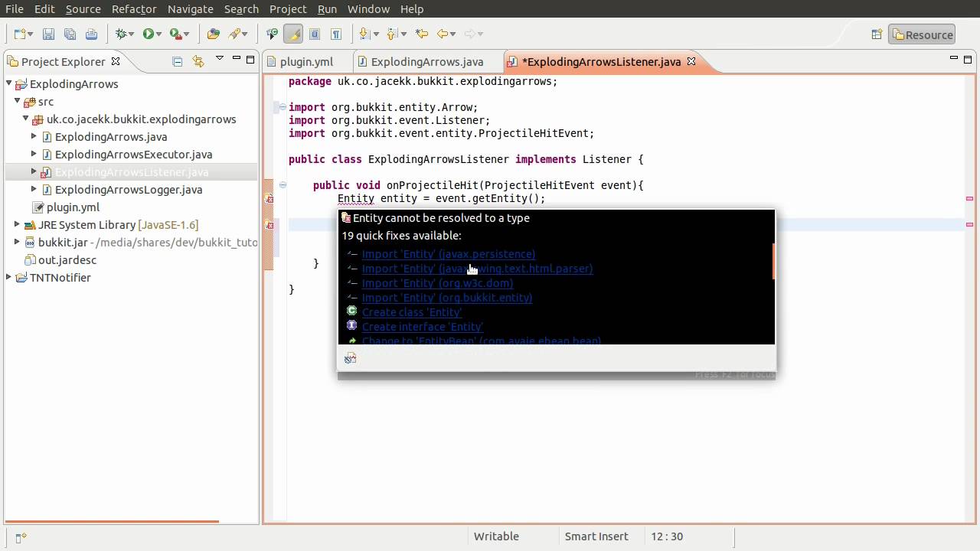Minimize the Project Explorer panel
This screenshot has width=980, height=551.
pyautogui.click(x=235, y=58)
